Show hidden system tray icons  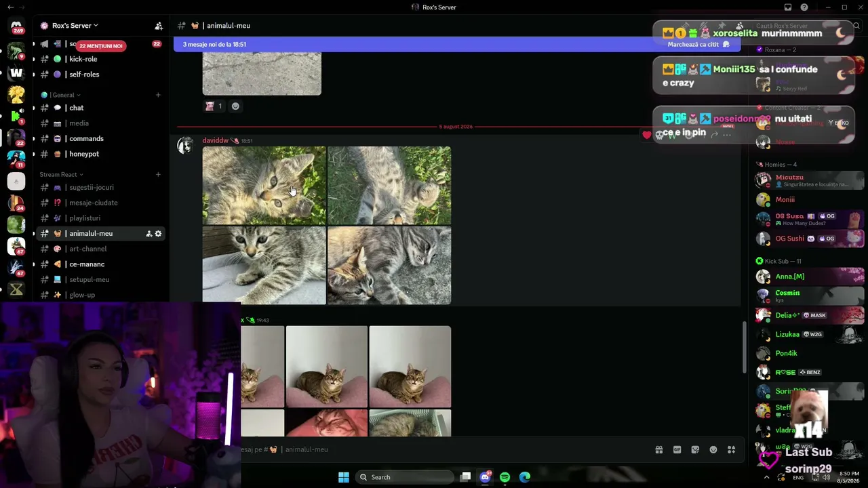(x=767, y=477)
